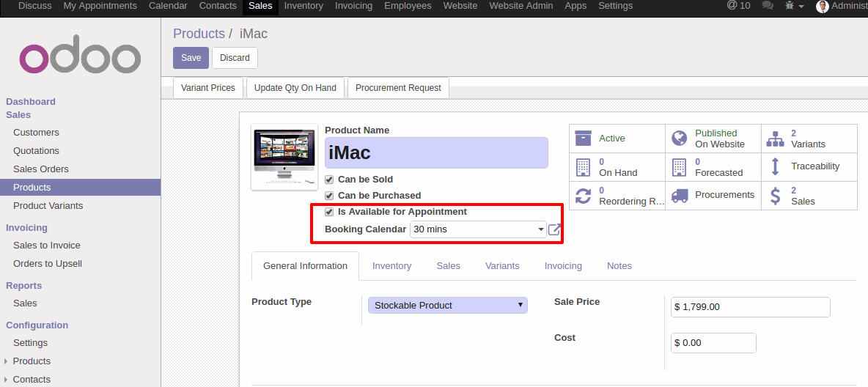Switch to the Inventory form tab
Screen dimensions: 868x387
(x=392, y=266)
